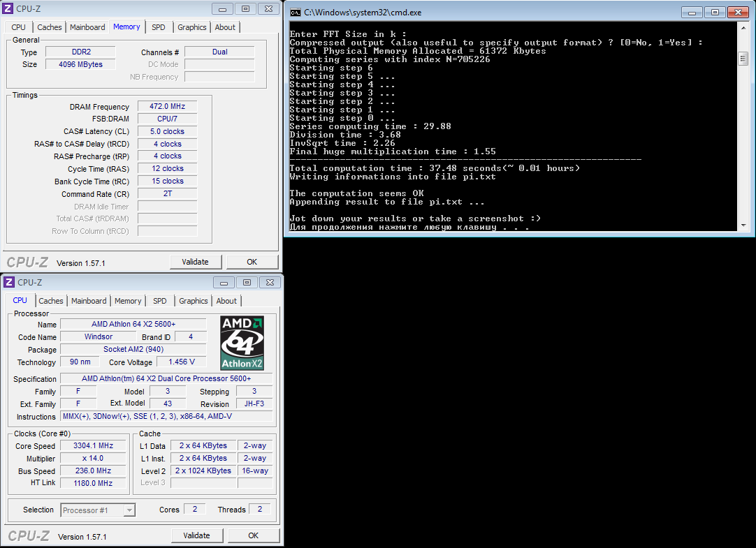756x548 pixels.
Task: Click Package value Socket AM2 (940)
Action: [133, 349]
